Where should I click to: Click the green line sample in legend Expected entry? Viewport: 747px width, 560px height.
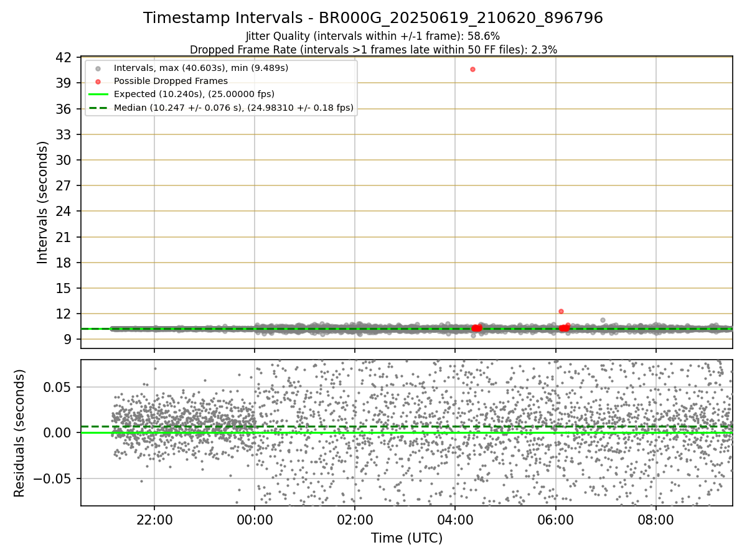[x=98, y=95]
